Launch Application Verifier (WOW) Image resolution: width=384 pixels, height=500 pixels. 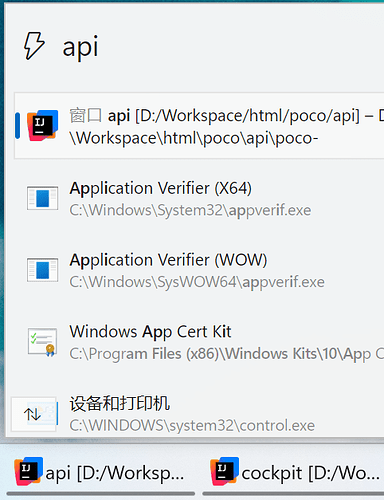[199, 270]
